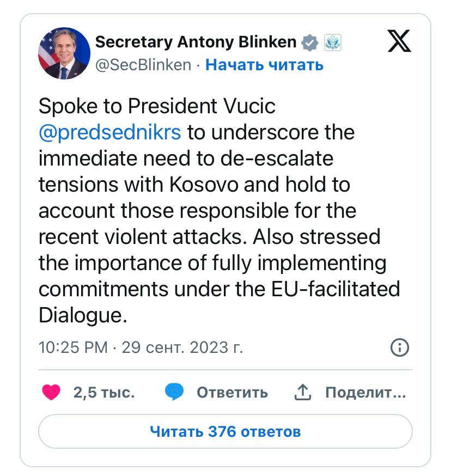This screenshot has height=476, width=451.
Task: Click the blue reply bubble icon
Action: click(174, 392)
